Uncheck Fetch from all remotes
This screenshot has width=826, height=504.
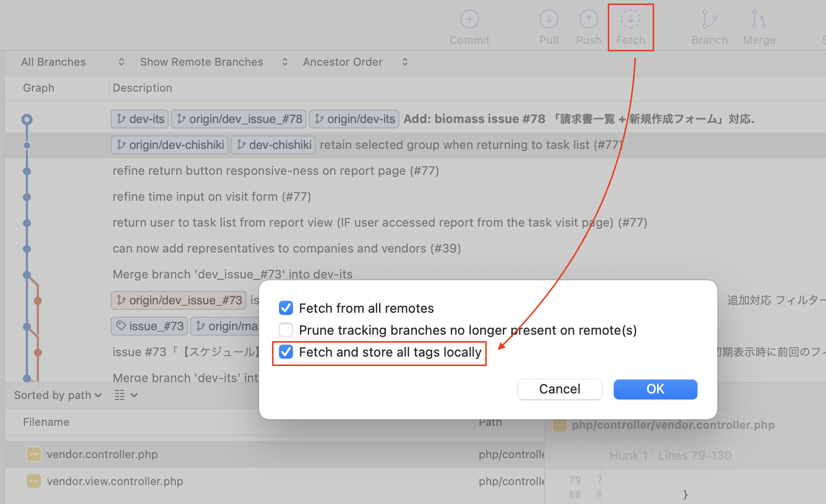click(x=286, y=308)
